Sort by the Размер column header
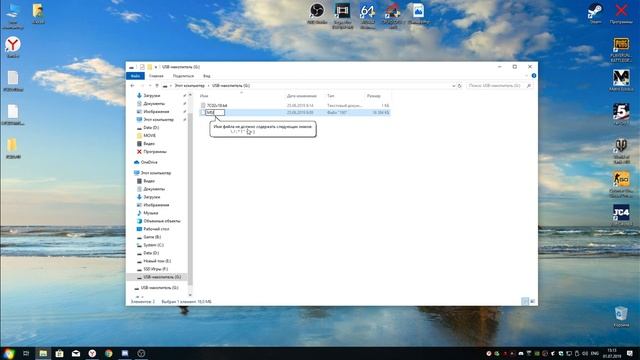 (373, 96)
